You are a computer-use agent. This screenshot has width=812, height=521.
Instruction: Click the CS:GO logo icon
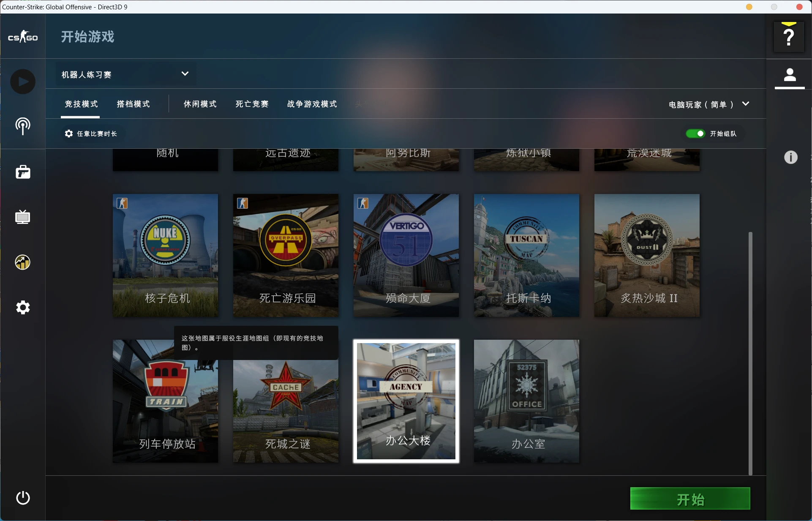point(23,37)
